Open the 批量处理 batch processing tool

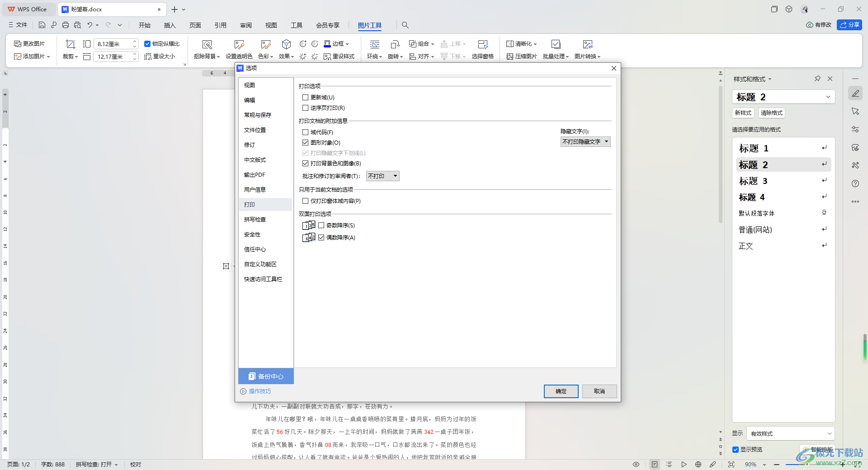click(556, 50)
